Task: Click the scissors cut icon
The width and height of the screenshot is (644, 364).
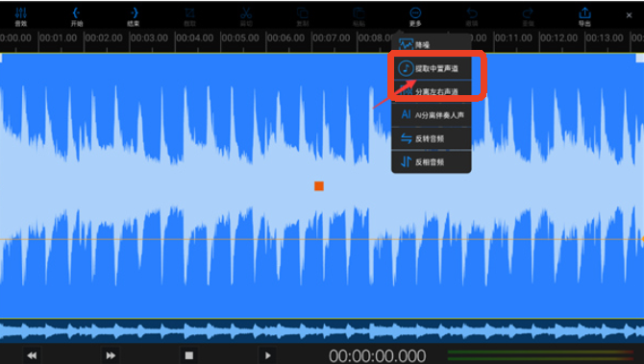Action: [x=246, y=17]
